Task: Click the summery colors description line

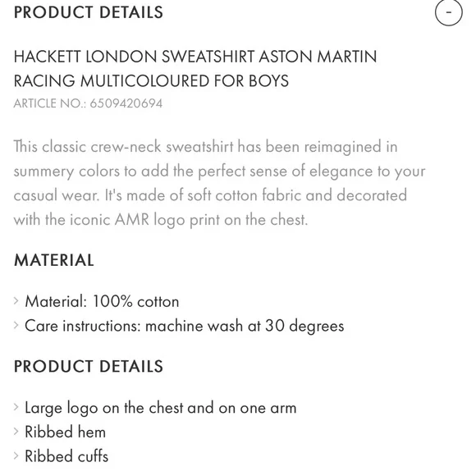Action: (x=219, y=172)
